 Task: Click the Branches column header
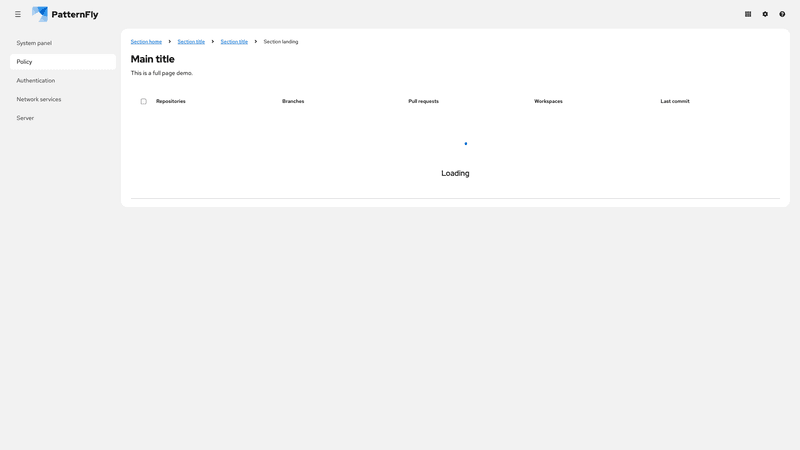click(x=293, y=101)
